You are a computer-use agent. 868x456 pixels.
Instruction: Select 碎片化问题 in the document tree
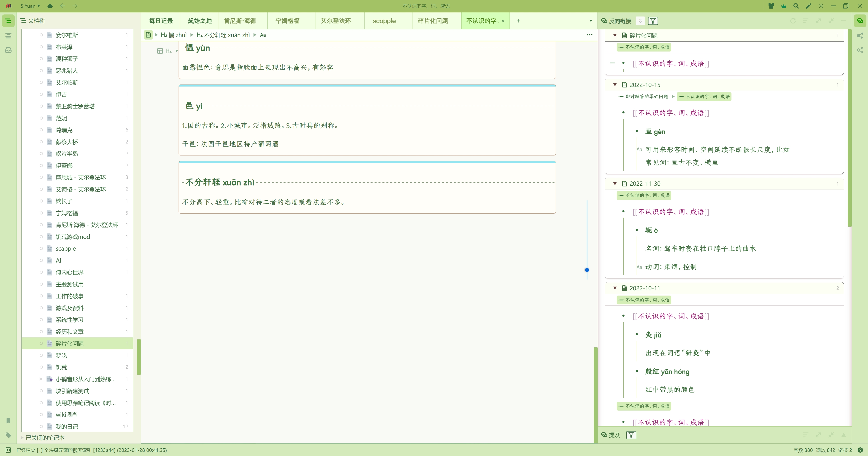[69, 343]
